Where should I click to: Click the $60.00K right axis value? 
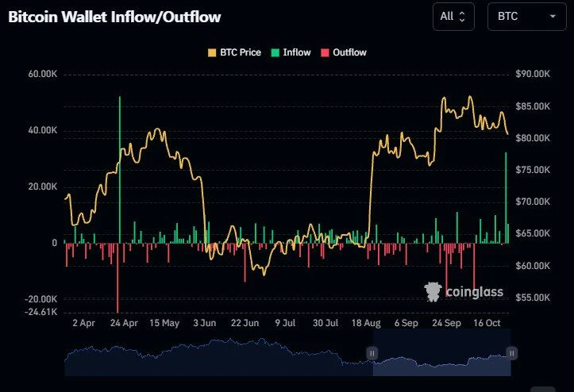(533, 266)
